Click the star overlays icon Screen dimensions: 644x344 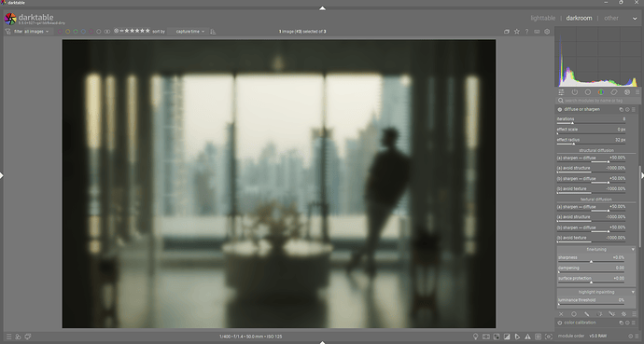(517, 32)
